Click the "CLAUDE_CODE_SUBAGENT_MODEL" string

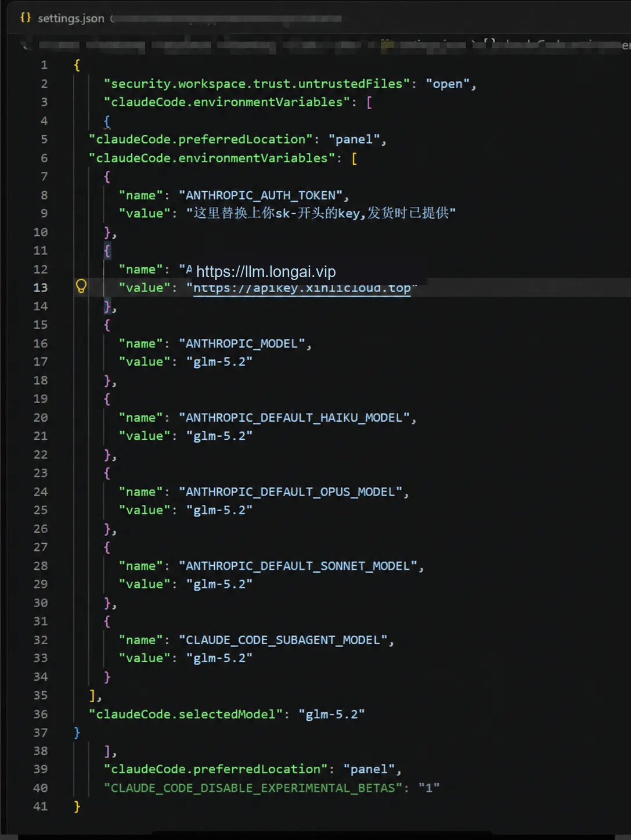pyautogui.click(x=283, y=640)
